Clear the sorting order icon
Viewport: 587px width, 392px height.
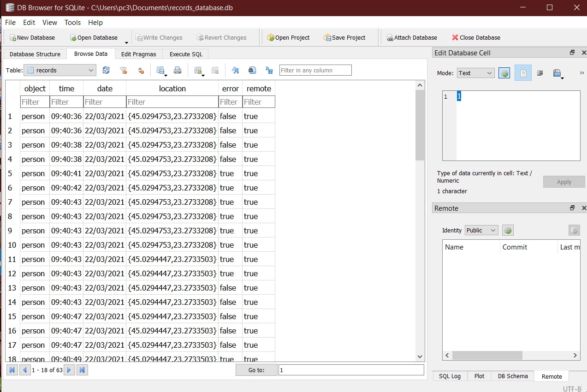coord(141,70)
